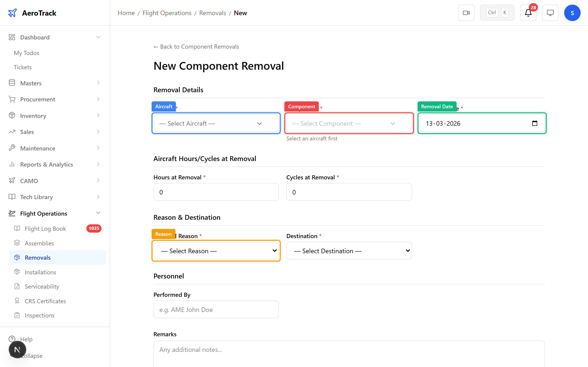Viewport: 588px width, 367px height.
Task: Open the date picker for Removal Date
Action: pos(534,123)
